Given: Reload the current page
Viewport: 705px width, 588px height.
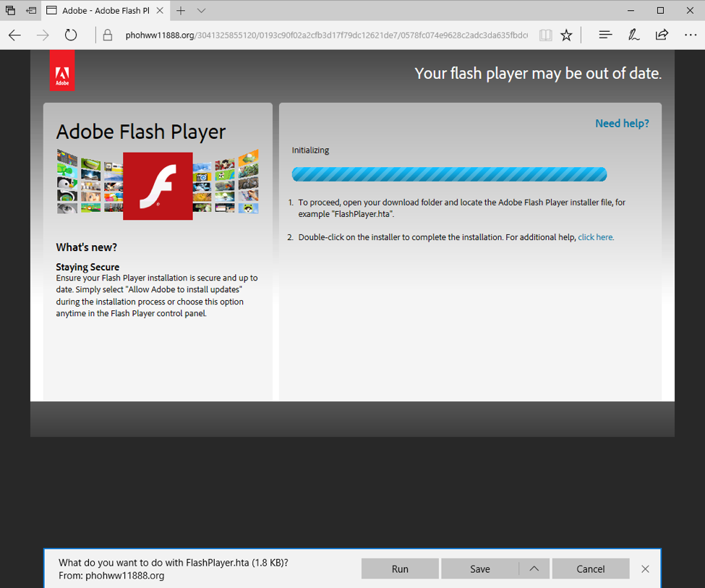Looking at the screenshot, I should 70,34.
